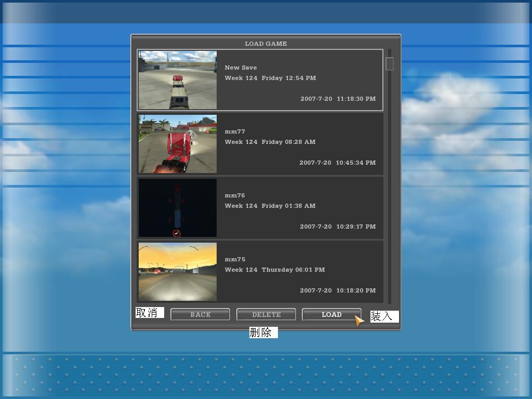Click the 删除 label under DELETE
Screen dimensions: 532x399
tap(263, 332)
